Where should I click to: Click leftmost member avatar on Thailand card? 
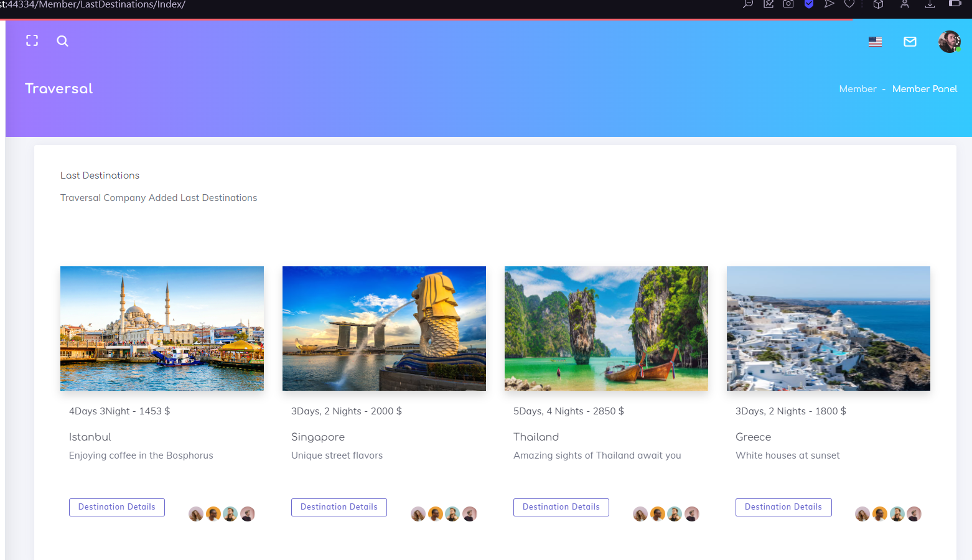pos(640,514)
